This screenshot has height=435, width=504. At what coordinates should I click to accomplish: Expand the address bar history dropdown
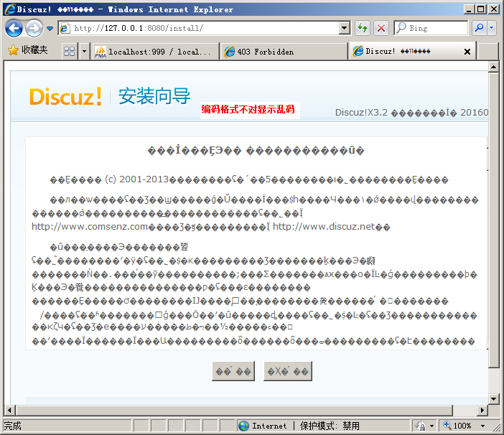click(x=345, y=28)
